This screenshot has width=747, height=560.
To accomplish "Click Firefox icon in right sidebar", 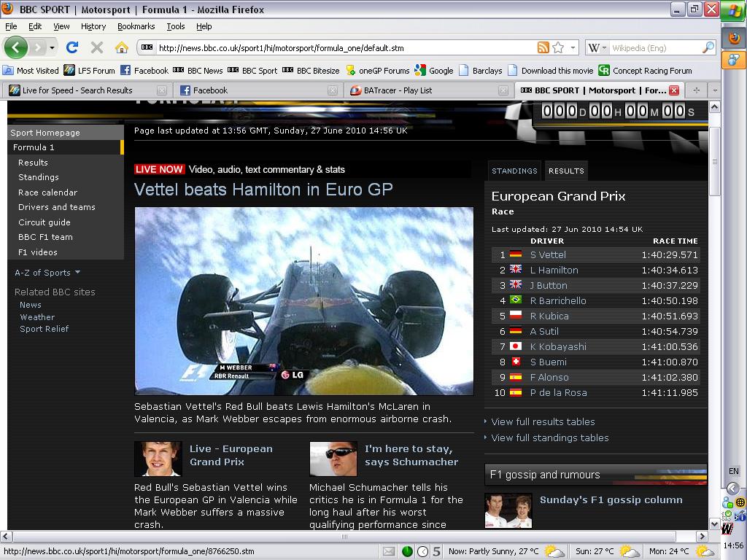I will 734,38.
